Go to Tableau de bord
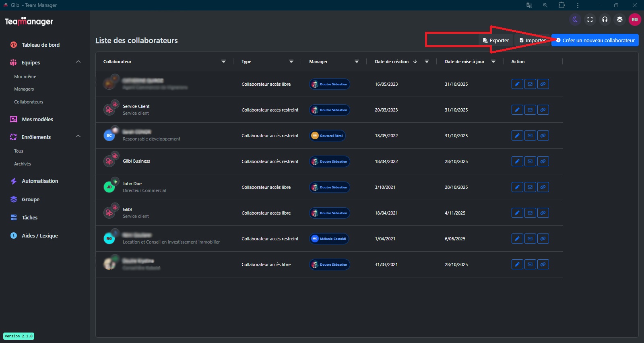This screenshot has width=644, height=343. (40, 45)
